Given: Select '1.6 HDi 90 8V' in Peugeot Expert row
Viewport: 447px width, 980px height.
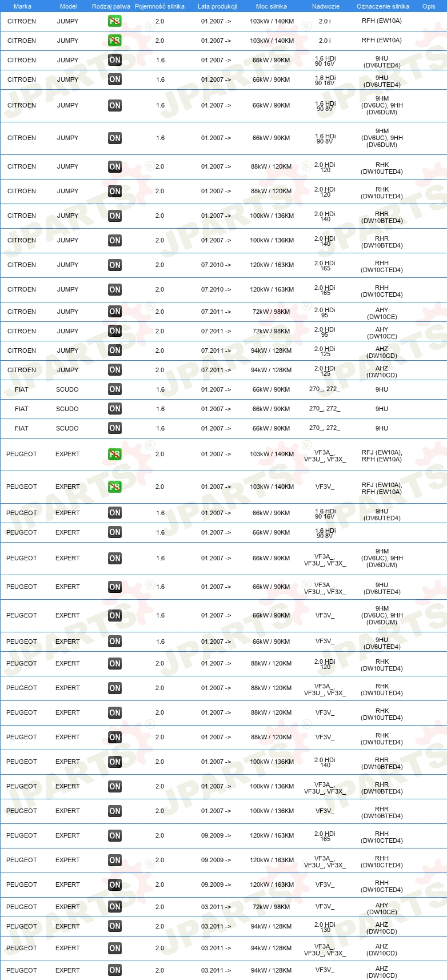Looking at the screenshot, I should tap(325, 533).
